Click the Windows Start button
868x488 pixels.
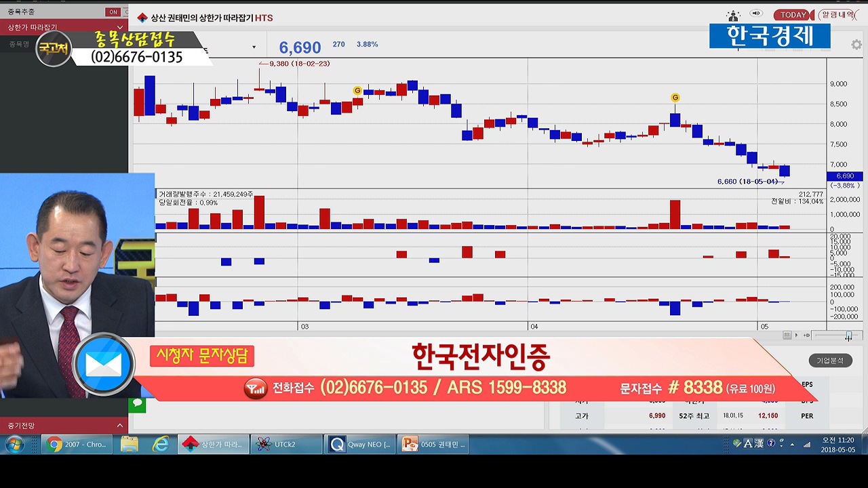(15, 445)
